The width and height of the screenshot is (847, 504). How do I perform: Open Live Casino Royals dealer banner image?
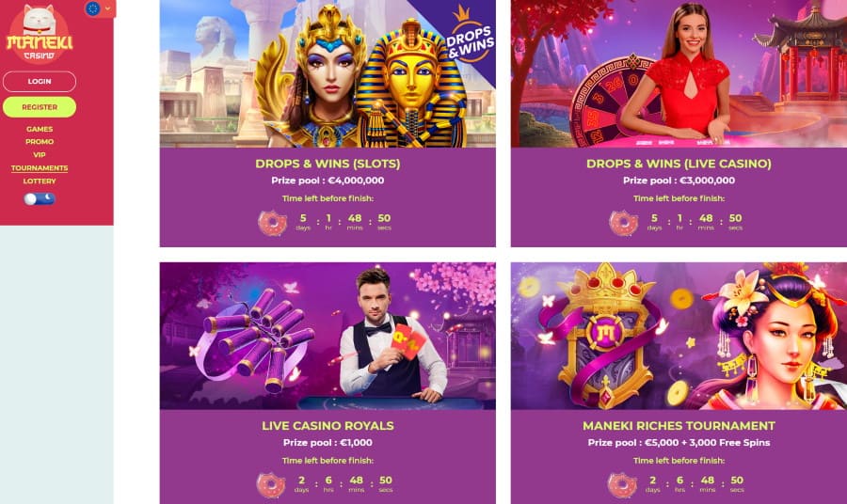[x=328, y=336]
